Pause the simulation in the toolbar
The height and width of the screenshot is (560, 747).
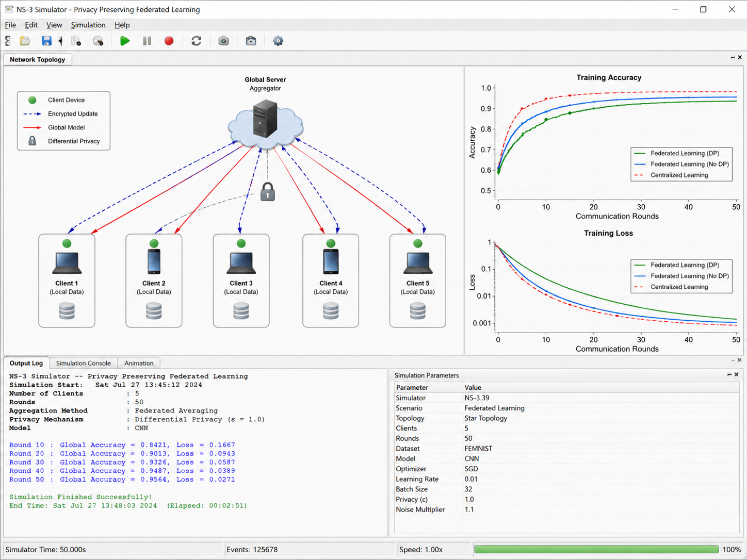(147, 41)
